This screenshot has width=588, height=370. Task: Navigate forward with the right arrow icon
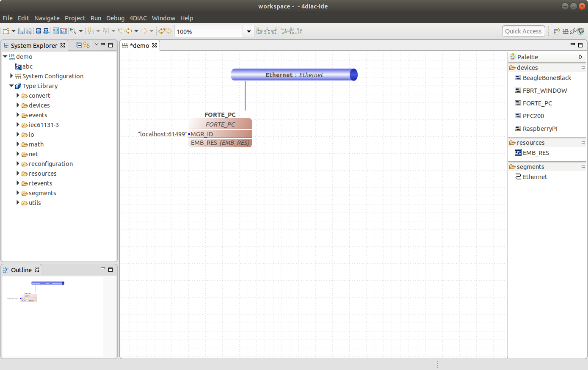coord(144,31)
